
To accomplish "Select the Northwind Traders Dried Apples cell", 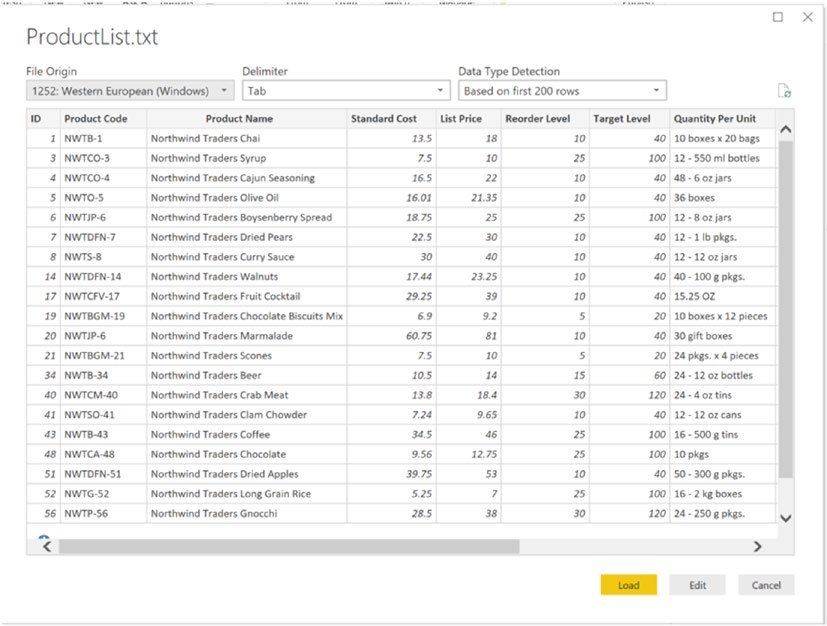I will (x=247, y=474).
